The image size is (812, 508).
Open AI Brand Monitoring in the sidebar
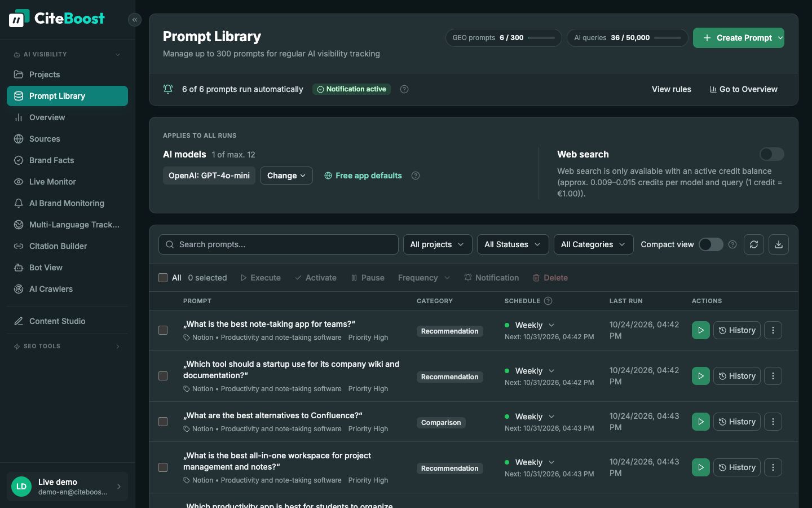tap(67, 203)
